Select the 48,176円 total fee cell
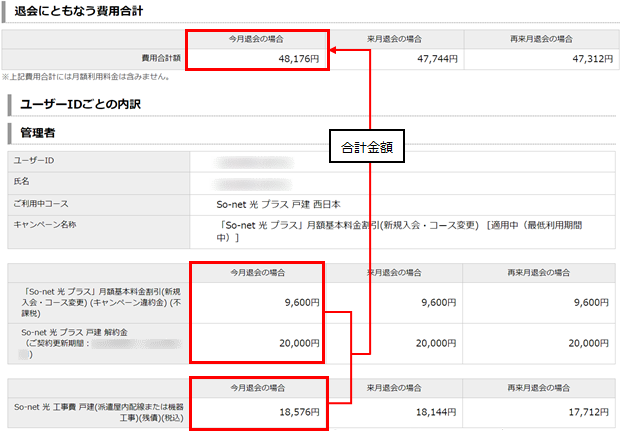 (258, 59)
